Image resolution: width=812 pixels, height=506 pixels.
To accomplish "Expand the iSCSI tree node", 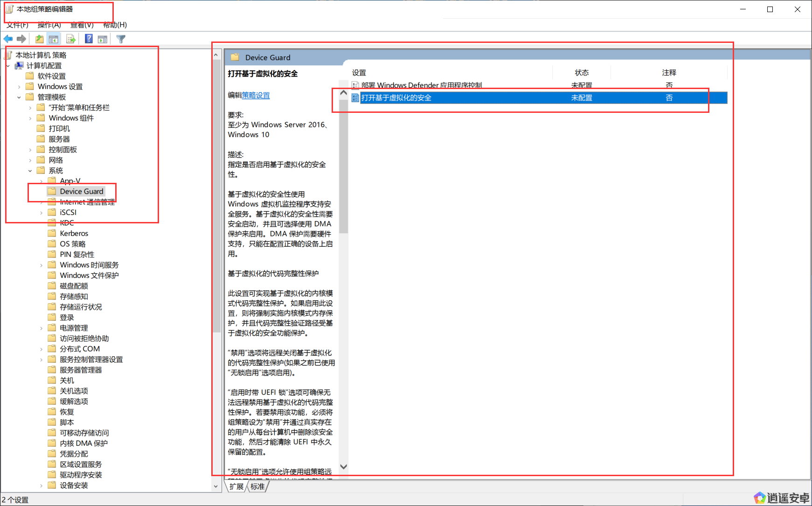I will point(42,213).
